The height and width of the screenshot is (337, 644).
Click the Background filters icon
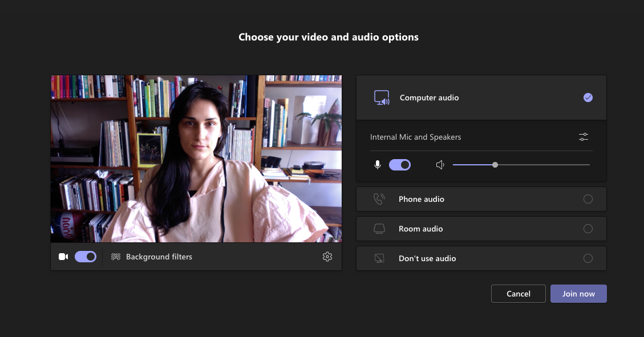116,257
